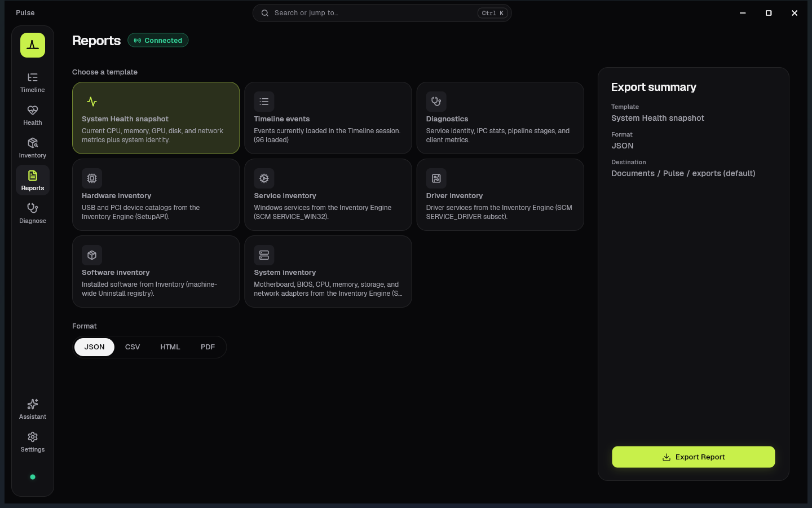Pick the Hardware inventory template title
Image resolution: width=812 pixels, height=508 pixels.
[x=117, y=196]
